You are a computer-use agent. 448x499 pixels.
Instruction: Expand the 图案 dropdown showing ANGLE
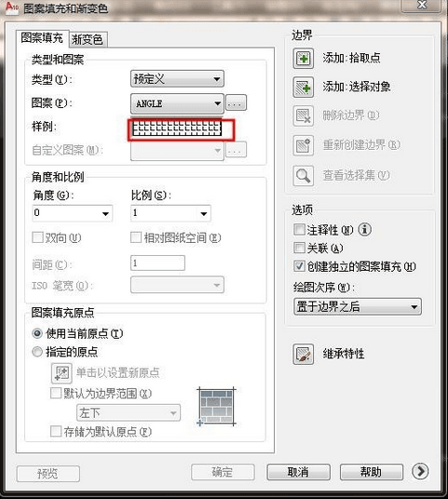click(177, 103)
